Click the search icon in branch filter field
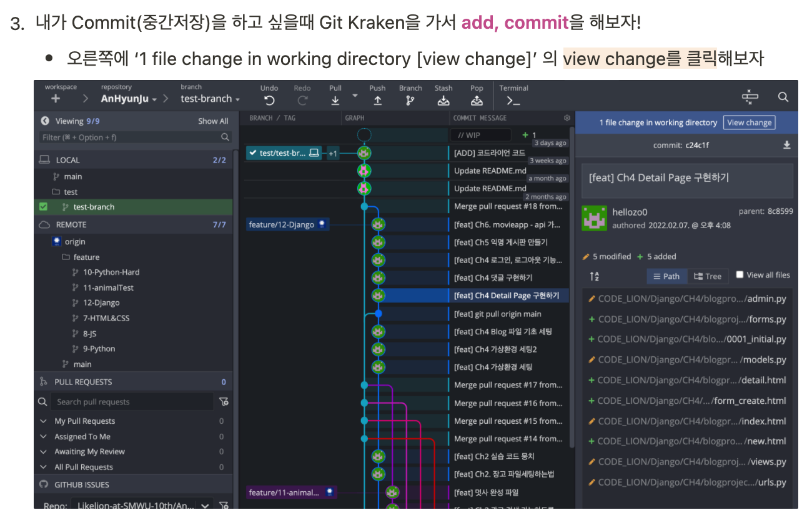This screenshot has height=515, width=812. pyautogui.click(x=225, y=137)
